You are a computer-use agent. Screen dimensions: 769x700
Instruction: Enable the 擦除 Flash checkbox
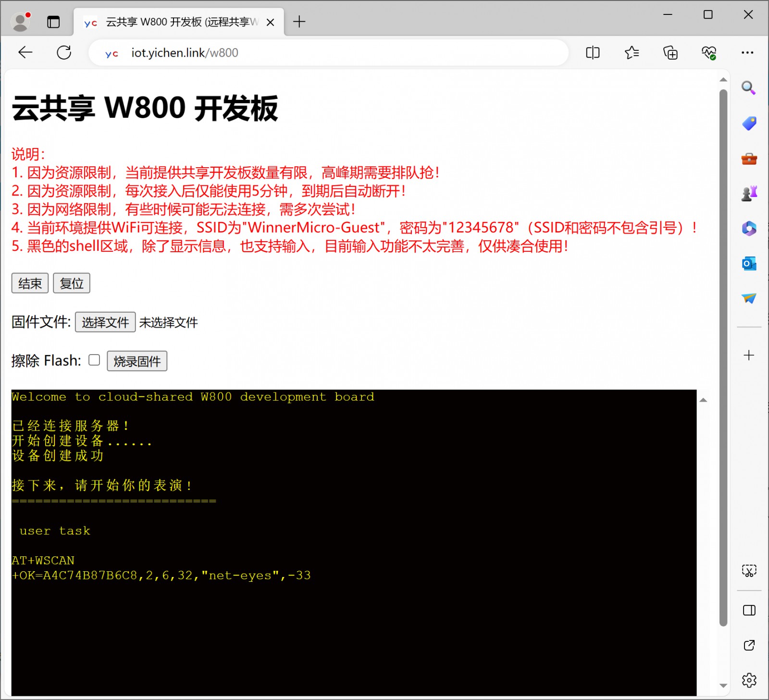pyautogui.click(x=94, y=360)
